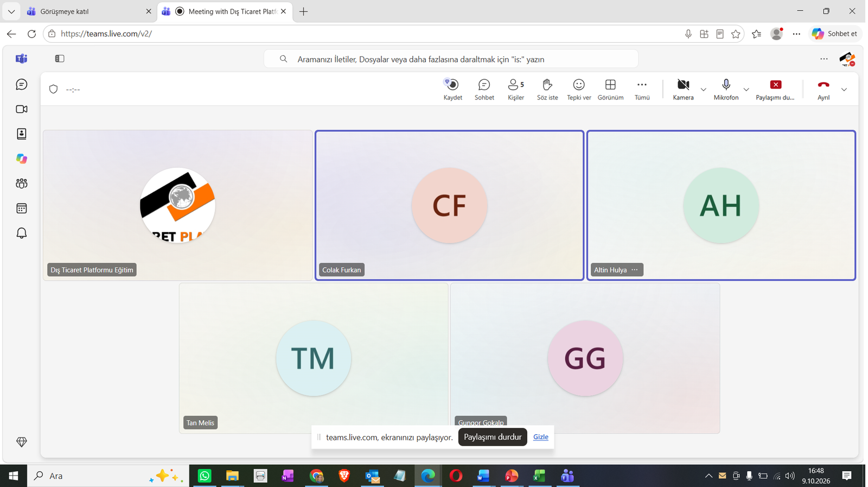The image size is (868, 487).
Task: Open the Calendar in Teams sidebar
Action: click(22, 208)
